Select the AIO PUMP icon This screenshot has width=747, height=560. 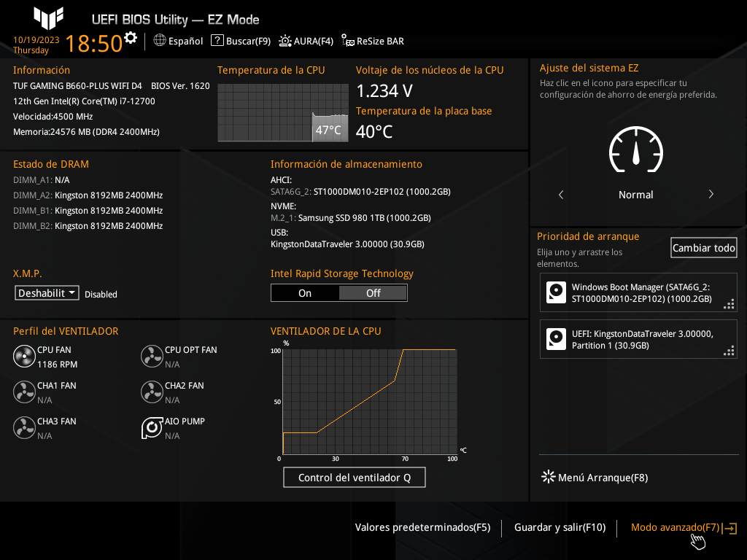point(152,428)
